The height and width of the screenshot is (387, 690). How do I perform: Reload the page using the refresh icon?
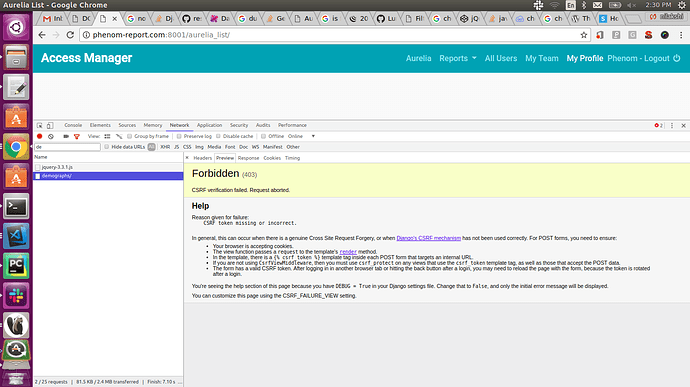(70, 35)
